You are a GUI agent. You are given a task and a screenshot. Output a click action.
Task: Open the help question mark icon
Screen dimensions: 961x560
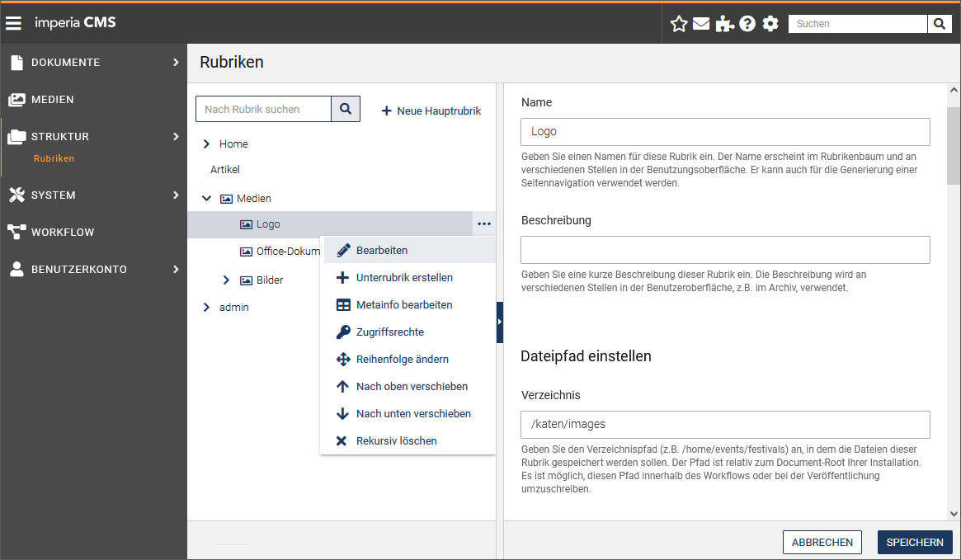pos(747,24)
